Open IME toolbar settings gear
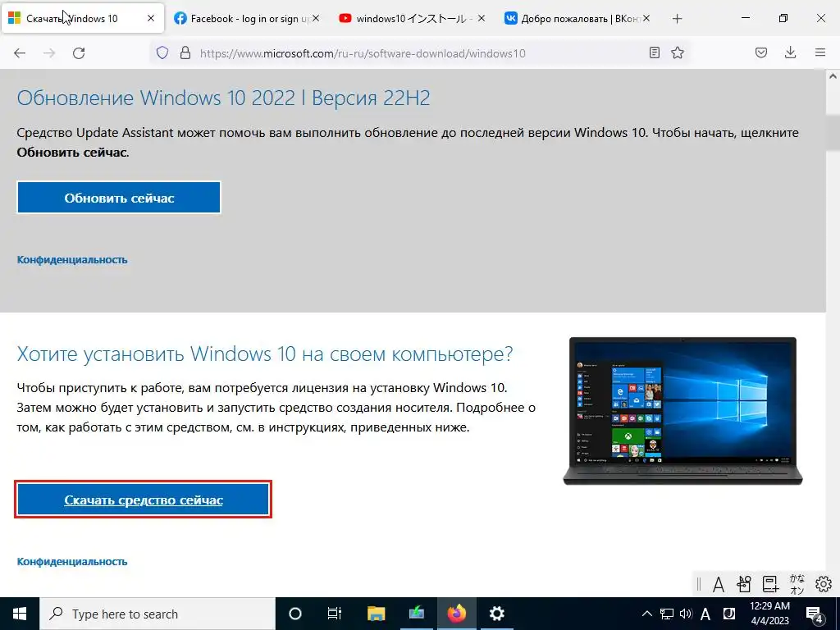Screen dimensions: 840x630 click(824, 584)
